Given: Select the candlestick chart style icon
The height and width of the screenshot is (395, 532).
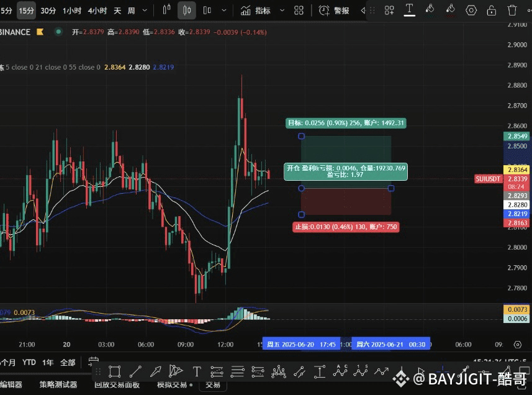Looking at the screenshot, I should (x=187, y=10).
